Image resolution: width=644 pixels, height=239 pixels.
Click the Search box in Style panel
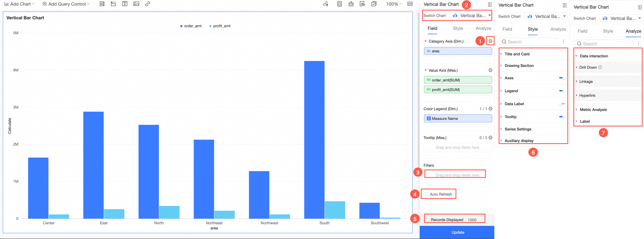(x=528, y=42)
